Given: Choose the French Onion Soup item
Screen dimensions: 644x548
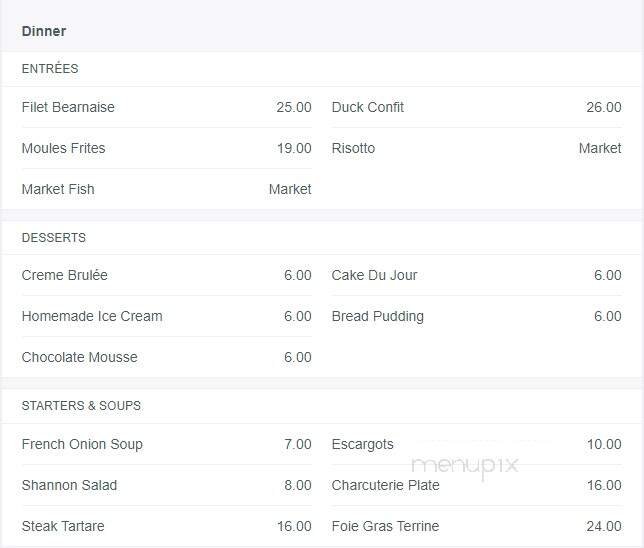Looking at the screenshot, I should [82, 444].
